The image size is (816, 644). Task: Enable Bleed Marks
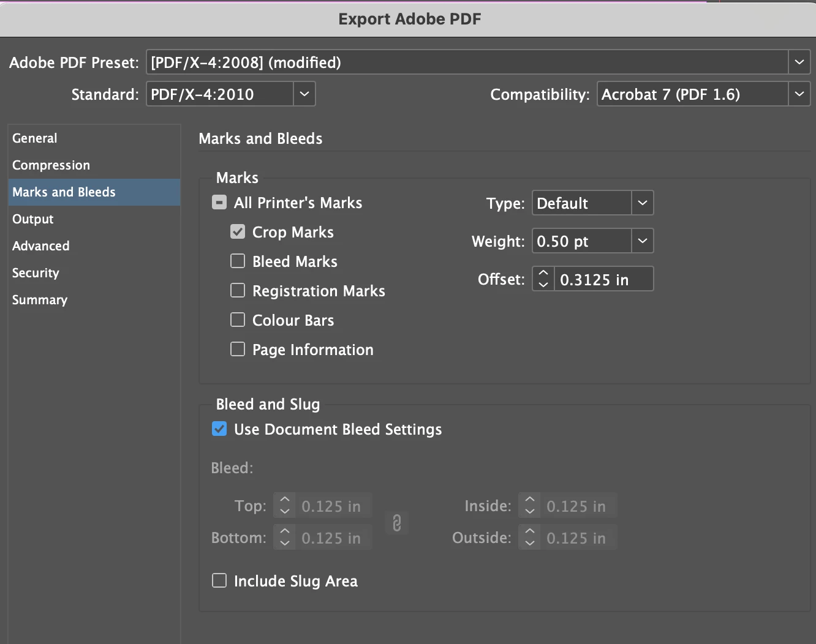pos(238,261)
